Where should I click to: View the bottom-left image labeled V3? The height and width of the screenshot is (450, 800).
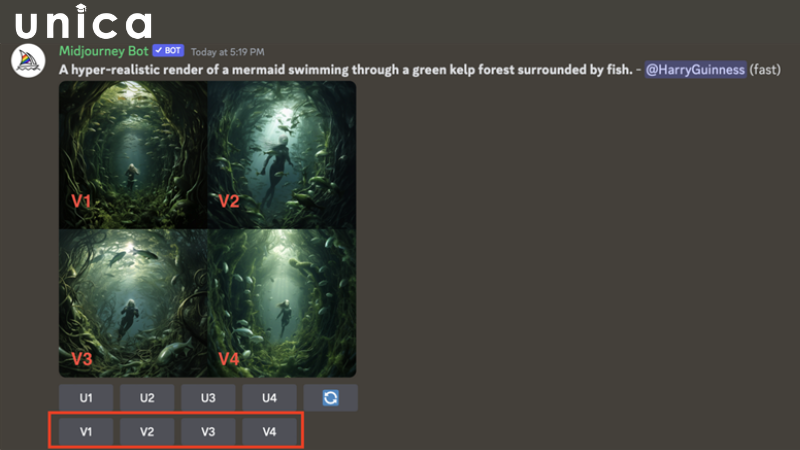(x=133, y=303)
